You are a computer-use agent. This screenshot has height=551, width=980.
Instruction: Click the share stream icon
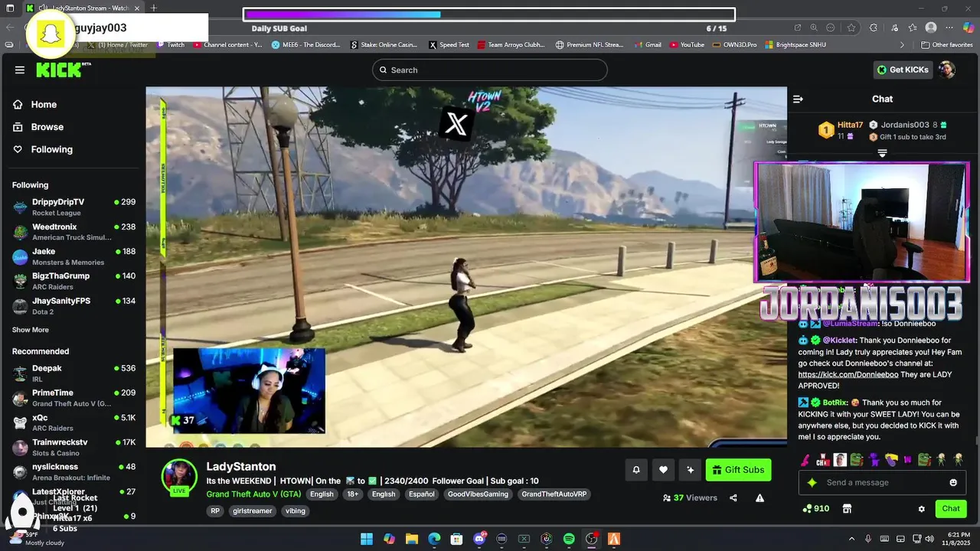click(733, 498)
